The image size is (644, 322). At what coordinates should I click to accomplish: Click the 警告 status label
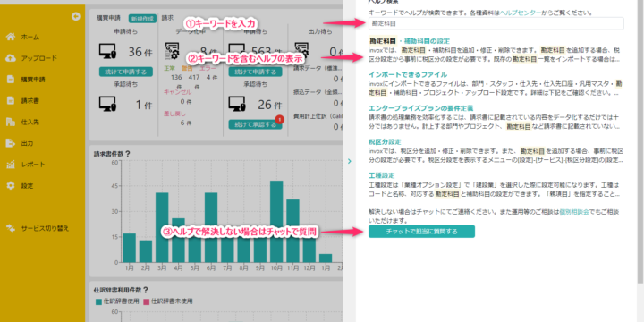[187, 69]
